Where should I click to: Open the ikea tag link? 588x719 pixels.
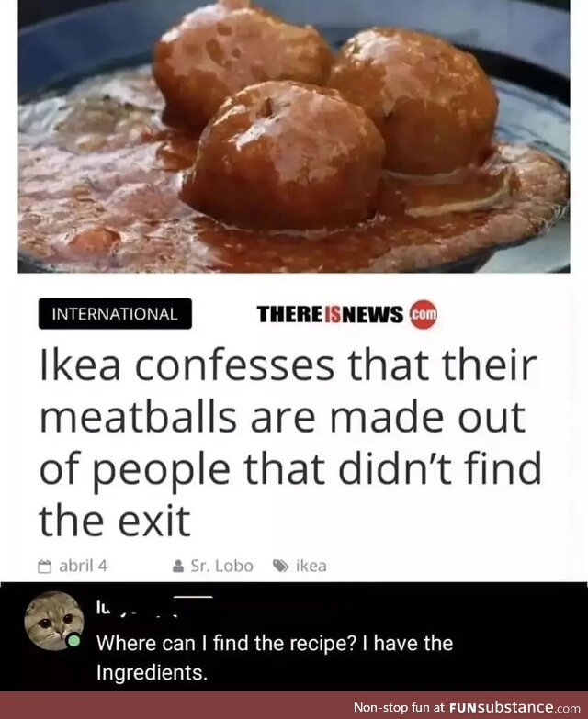311,566
